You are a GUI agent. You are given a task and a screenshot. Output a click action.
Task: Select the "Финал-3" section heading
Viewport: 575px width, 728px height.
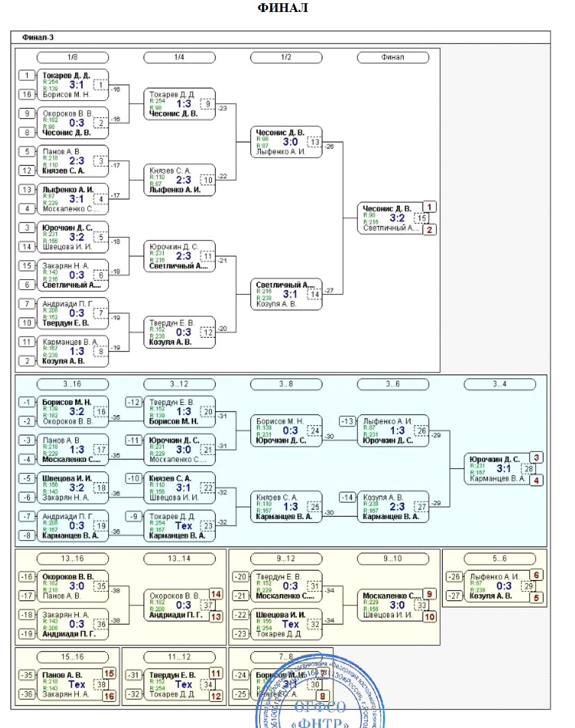[38, 38]
